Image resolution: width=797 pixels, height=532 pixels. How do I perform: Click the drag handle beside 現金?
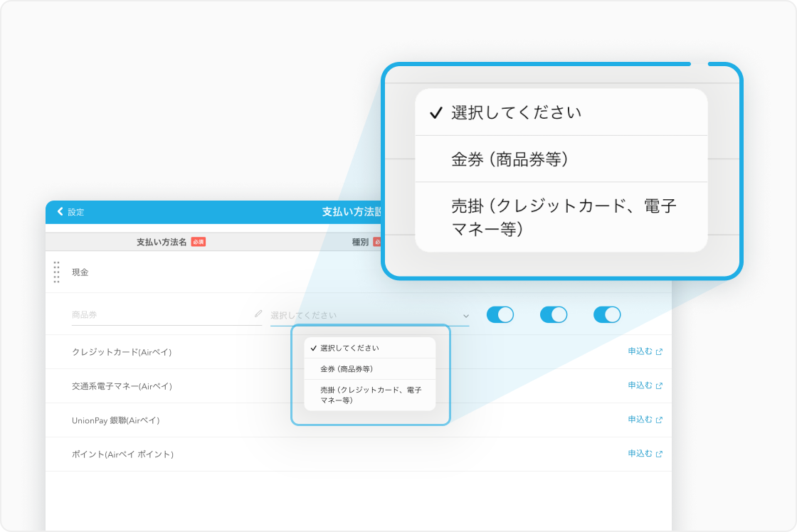56,272
